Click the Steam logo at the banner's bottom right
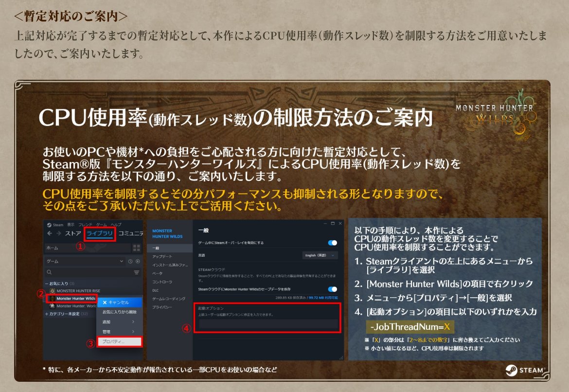 click(x=525, y=370)
